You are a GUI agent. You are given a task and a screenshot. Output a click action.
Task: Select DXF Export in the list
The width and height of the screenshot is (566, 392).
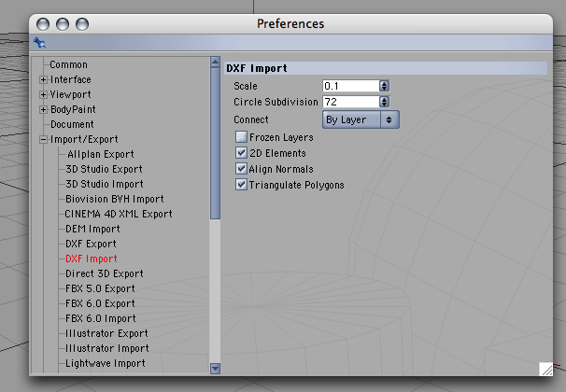(91, 245)
